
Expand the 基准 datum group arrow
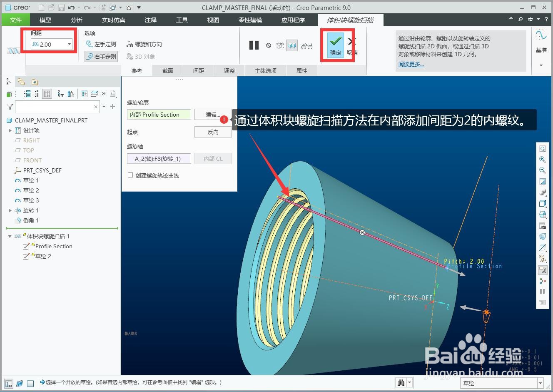pos(541,65)
